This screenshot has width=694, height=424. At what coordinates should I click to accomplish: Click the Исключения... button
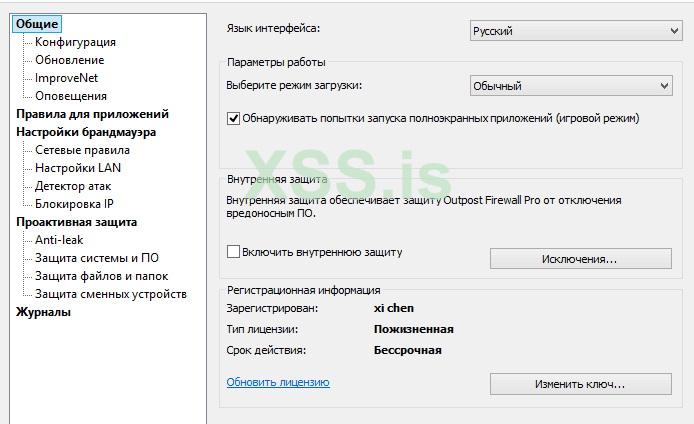point(580,259)
